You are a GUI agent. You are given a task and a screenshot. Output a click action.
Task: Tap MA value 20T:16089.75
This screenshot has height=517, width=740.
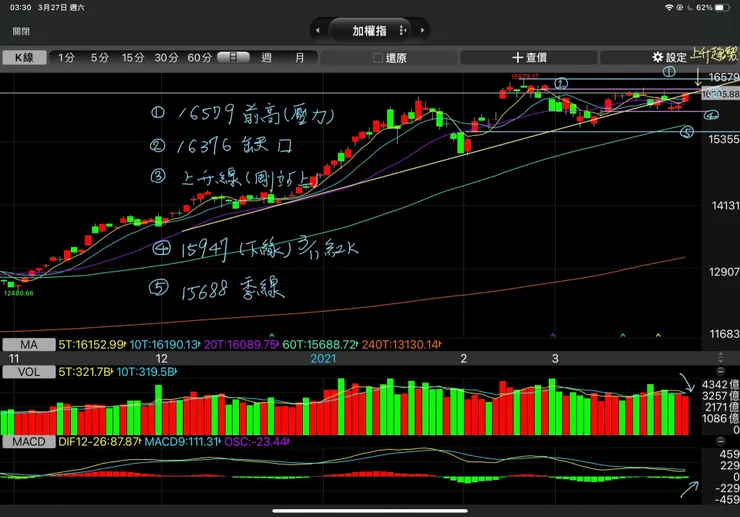(x=241, y=345)
